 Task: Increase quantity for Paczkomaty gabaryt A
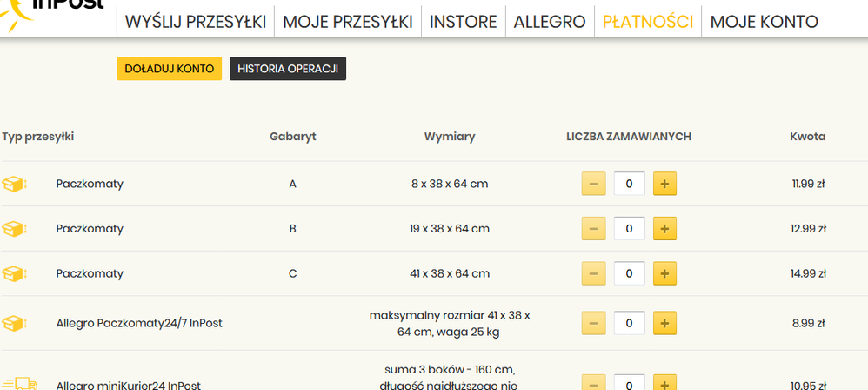click(664, 184)
